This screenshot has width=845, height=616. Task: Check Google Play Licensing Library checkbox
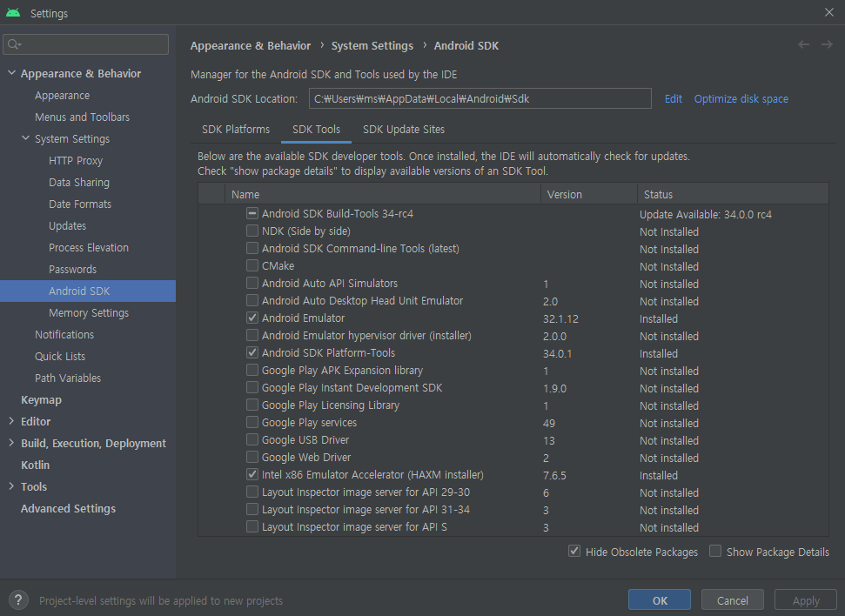point(252,405)
